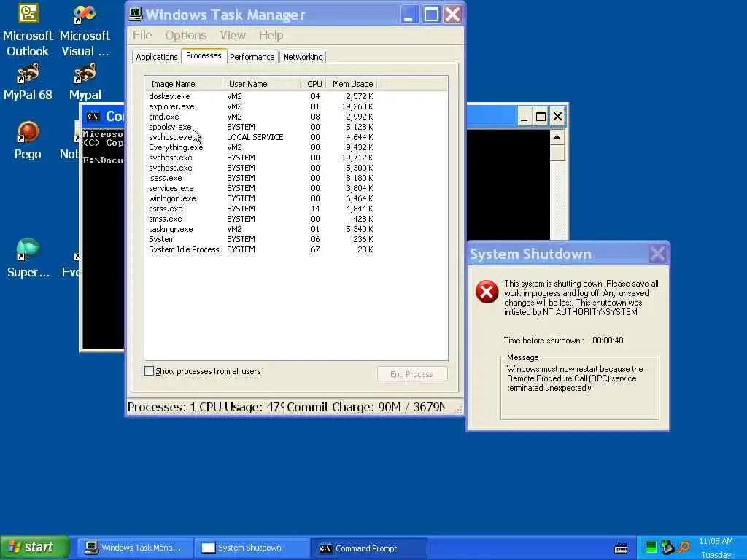The image size is (747, 560).
Task: Switch to the Networking tab
Action: [303, 57]
